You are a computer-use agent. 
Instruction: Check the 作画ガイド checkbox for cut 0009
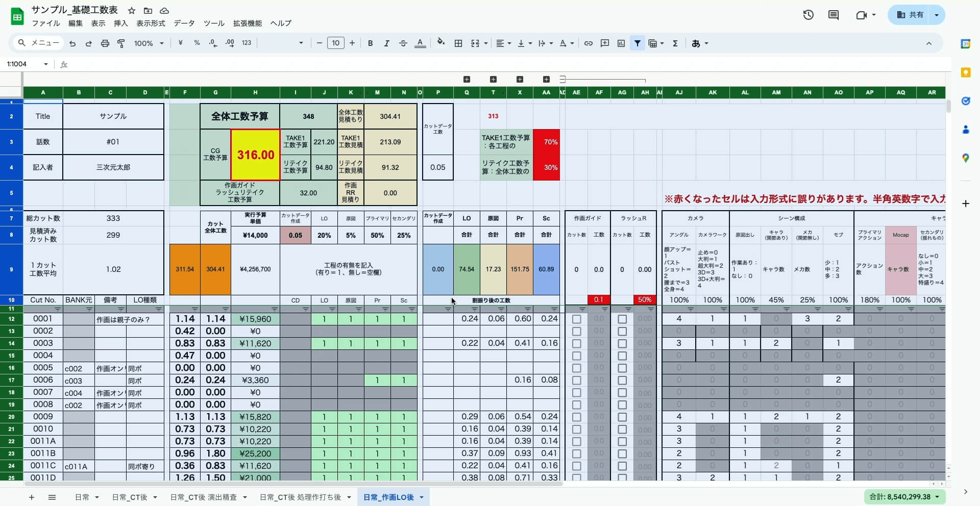[x=577, y=417]
